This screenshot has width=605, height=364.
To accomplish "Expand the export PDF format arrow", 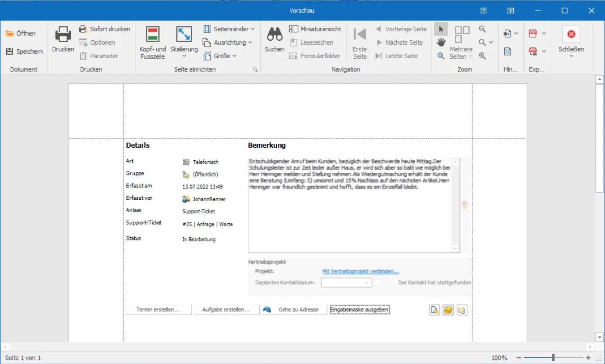I will click(544, 34).
